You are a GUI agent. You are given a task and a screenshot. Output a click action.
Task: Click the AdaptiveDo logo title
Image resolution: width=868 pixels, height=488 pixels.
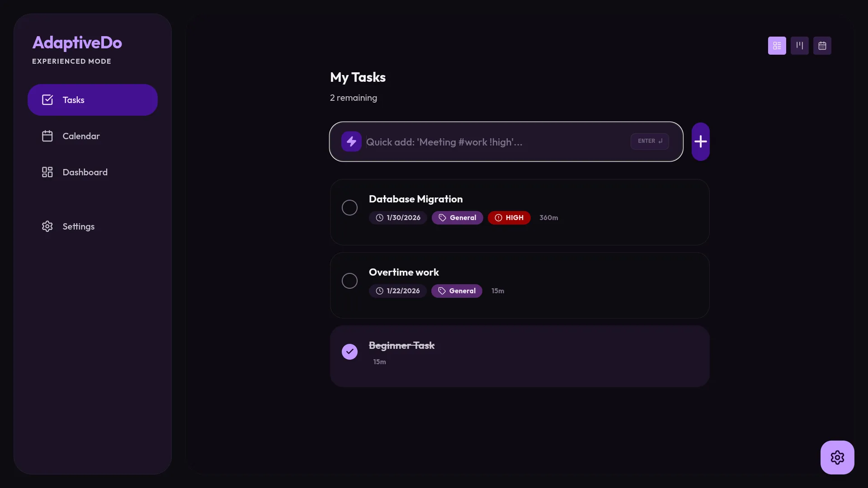pos(77,42)
